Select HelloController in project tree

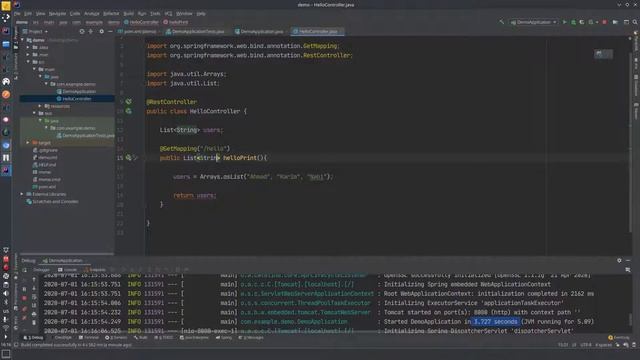(74, 99)
